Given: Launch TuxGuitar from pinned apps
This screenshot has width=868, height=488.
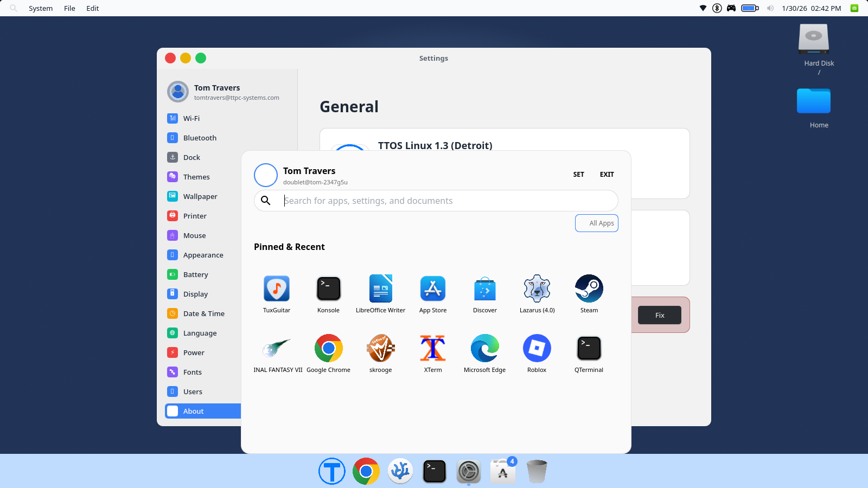Looking at the screenshot, I should coord(277,294).
